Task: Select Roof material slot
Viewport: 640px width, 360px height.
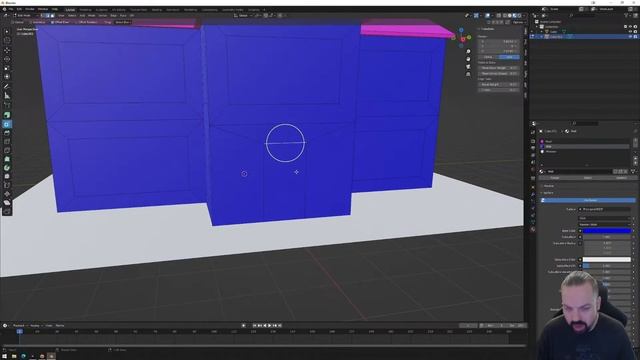Action: click(584, 141)
